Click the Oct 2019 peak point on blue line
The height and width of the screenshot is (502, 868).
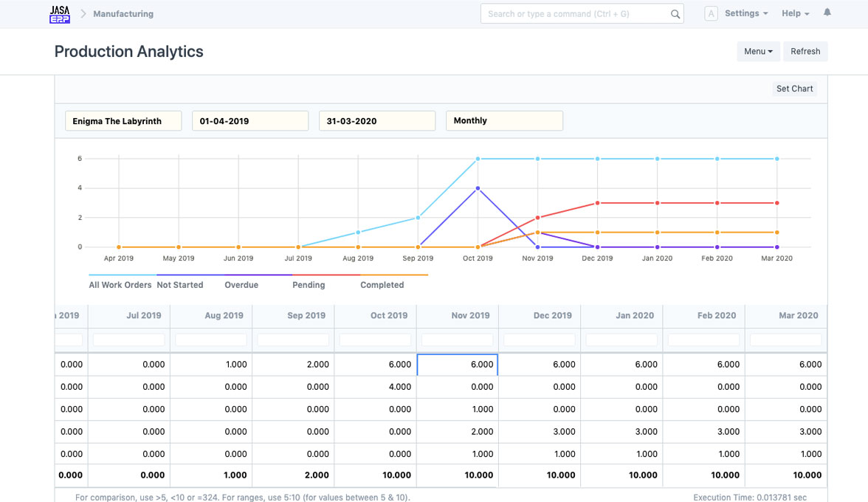478,159
